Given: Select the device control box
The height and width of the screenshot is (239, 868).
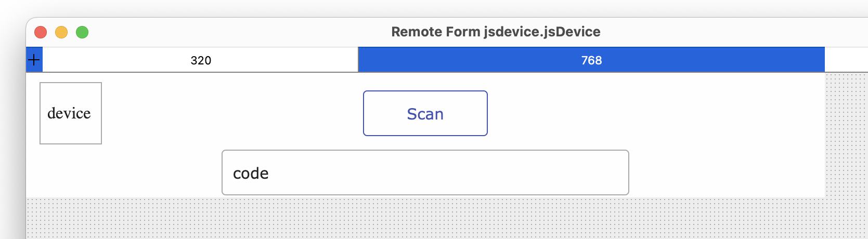Looking at the screenshot, I should [71, 113].
